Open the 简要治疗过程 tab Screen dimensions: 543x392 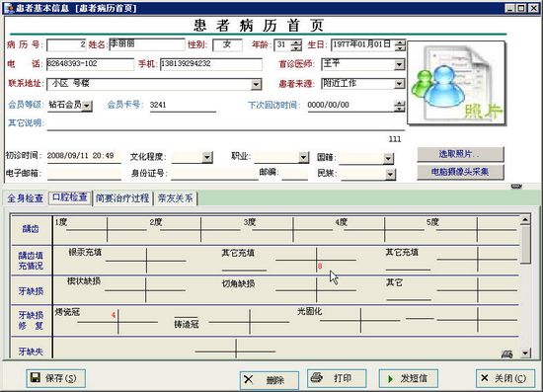[122, 198]
